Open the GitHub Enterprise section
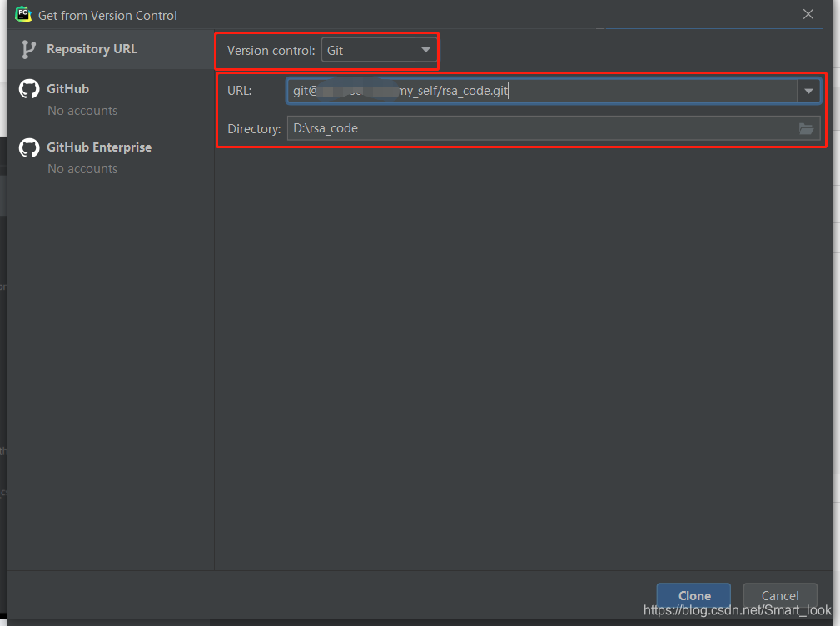Image resolution: width=840 pixels, height=626 pixels. click(99, 147)
